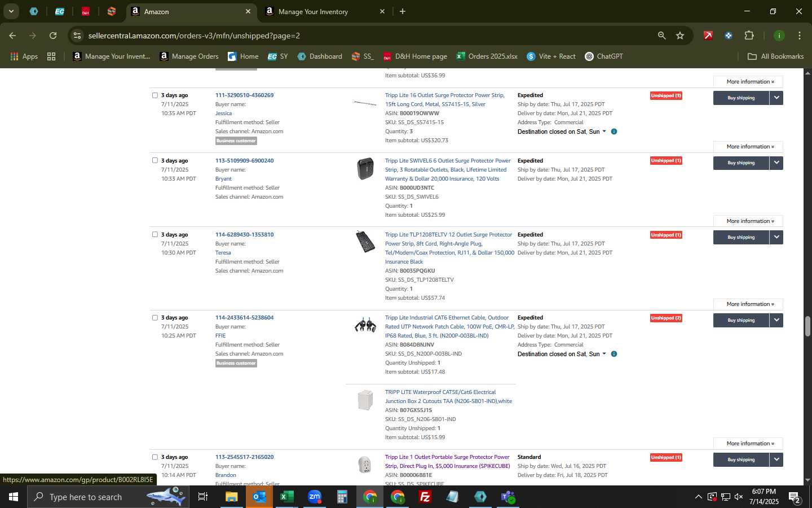The height and width of the screenshot is (508, 812).
Task: Open the ChatGPT bookmark
Action: (x=604, y=56)
